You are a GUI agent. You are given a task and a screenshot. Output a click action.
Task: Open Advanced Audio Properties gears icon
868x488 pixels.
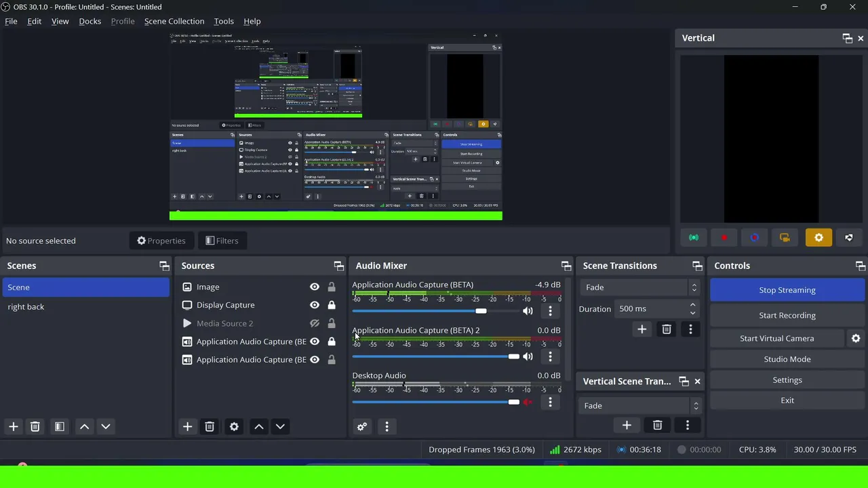[362, 426]
